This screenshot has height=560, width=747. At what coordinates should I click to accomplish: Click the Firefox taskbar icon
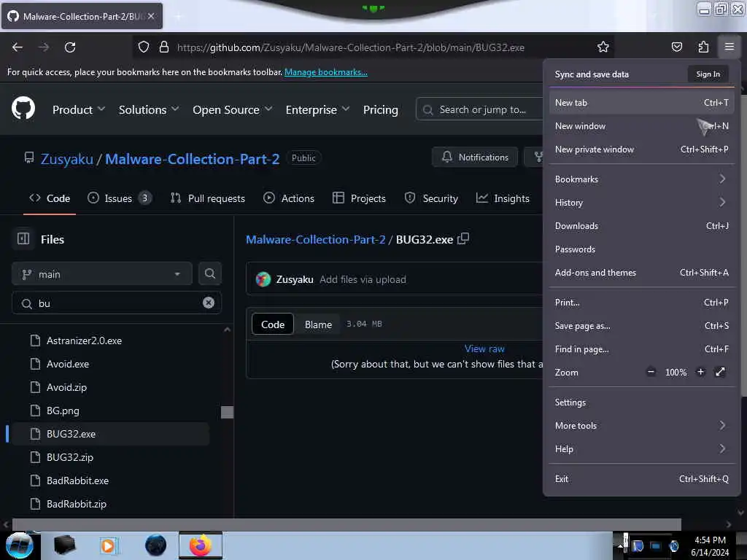201,545
